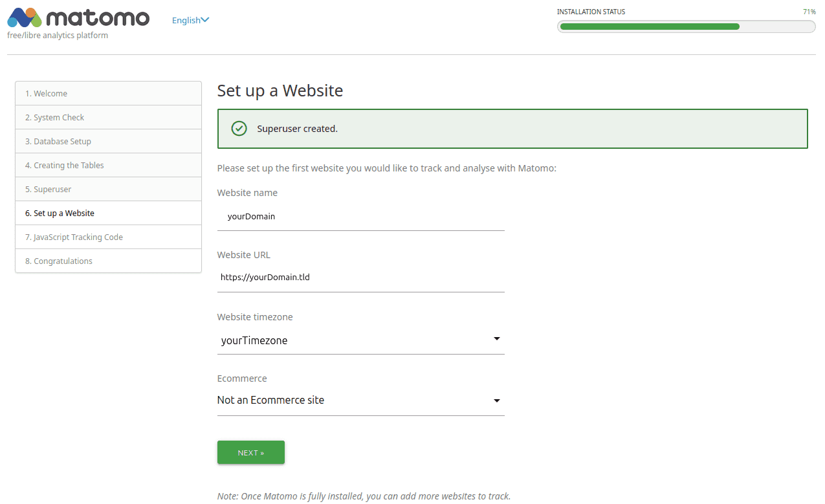Viewport: 825px width, 504px height.
Task: Click the Matomo logo icon
Action: click(25, 17)
